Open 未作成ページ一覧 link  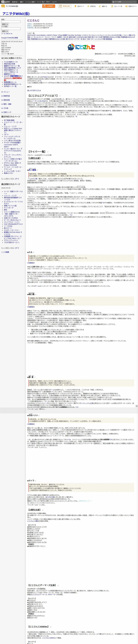coord(10,86)
